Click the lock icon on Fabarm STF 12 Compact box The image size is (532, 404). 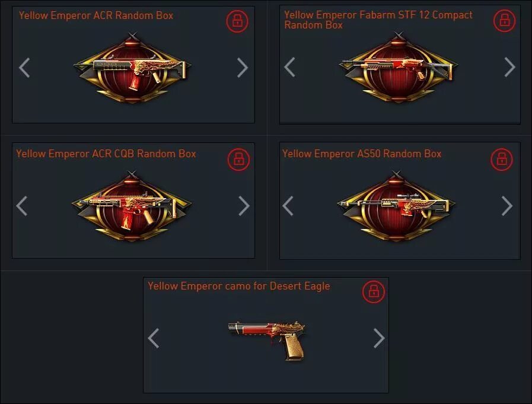click(505, 21)
